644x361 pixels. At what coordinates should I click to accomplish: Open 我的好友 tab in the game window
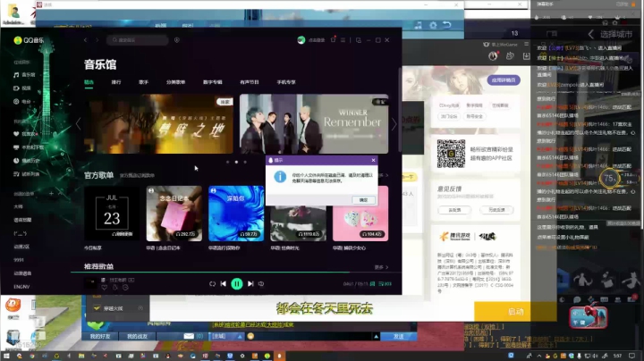coord(100,336)
